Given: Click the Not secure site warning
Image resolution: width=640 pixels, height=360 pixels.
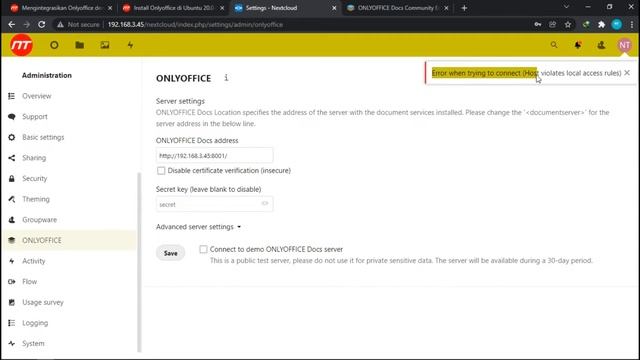Looking at the screenshot, I should pyautogui.click(x=79, y=24).
